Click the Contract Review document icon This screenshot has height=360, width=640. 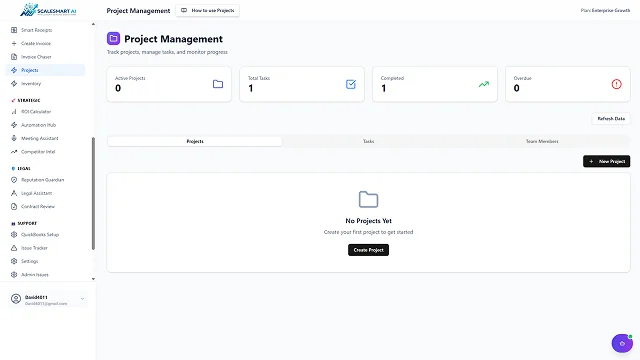click(x=14, y=207)
